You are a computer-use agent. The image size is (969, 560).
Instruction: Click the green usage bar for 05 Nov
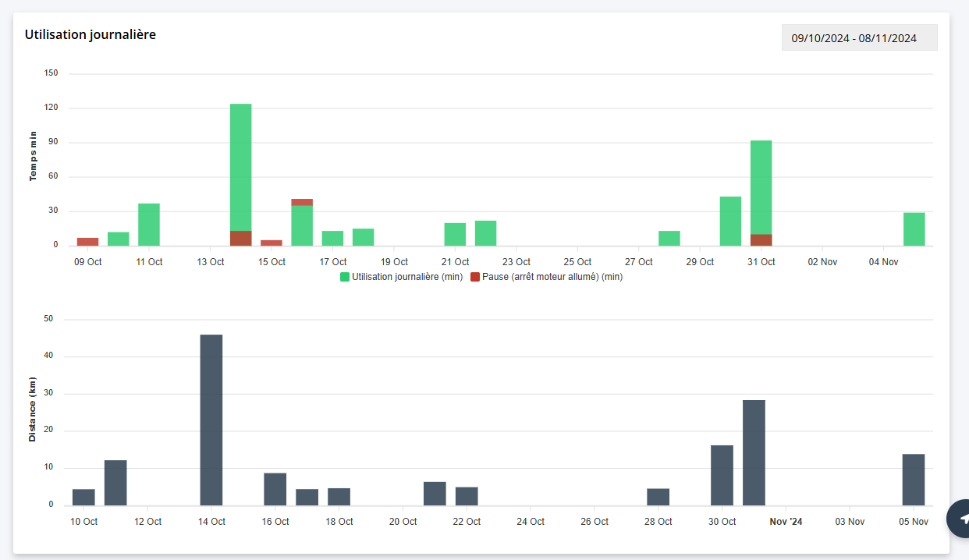[x=914, y=229]
